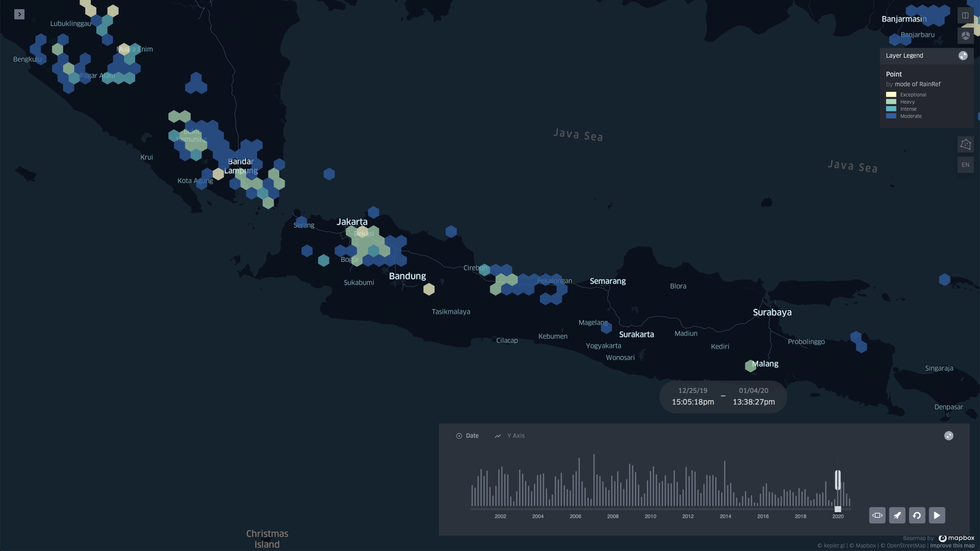Reset the time animation
Image resolution: width=980 pixels, height=551 pixels.
916,515
